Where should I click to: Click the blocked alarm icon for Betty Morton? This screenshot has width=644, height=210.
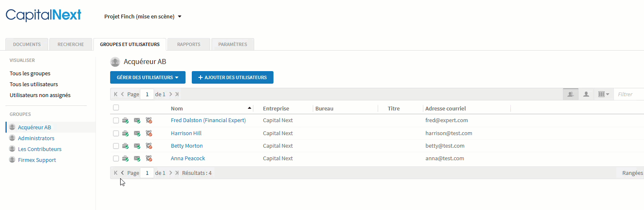click(149, 146)
